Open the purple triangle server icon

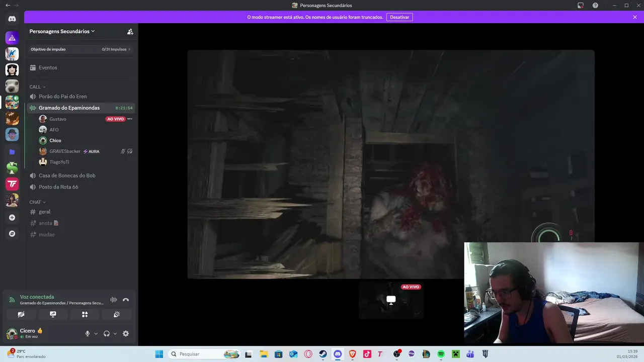[x=12, y=38]
